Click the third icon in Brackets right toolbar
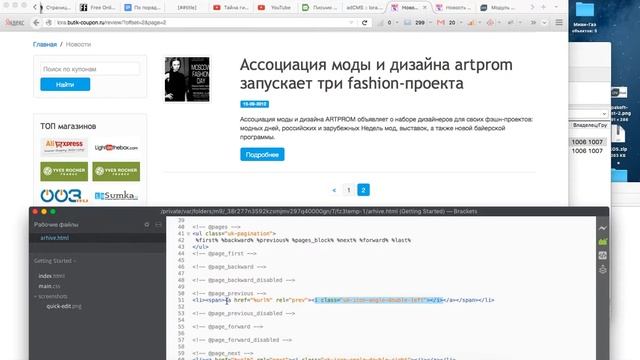Image resolution: width=640 pixels, height=360 pixels. point(602,256)
